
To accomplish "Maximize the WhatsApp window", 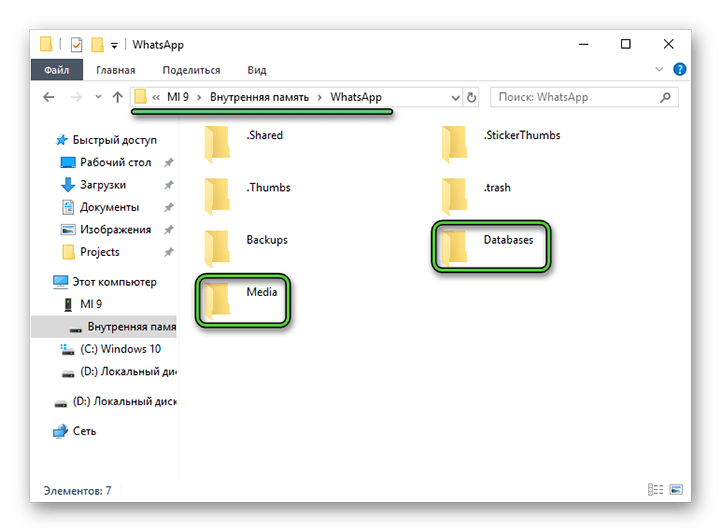I will (625, 44).
